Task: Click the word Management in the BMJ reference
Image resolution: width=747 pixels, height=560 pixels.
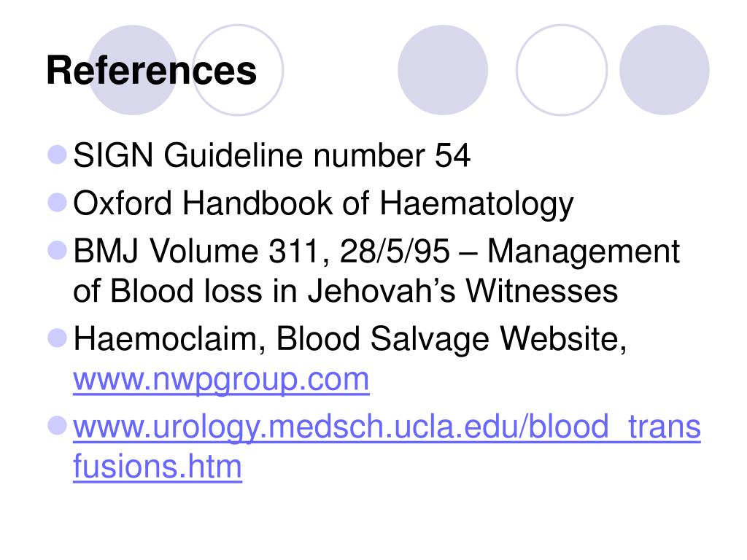Action: point(584,252)
